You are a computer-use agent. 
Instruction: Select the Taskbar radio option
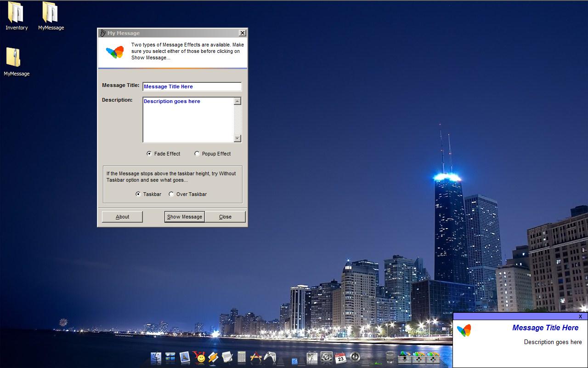tap(138, 194)
